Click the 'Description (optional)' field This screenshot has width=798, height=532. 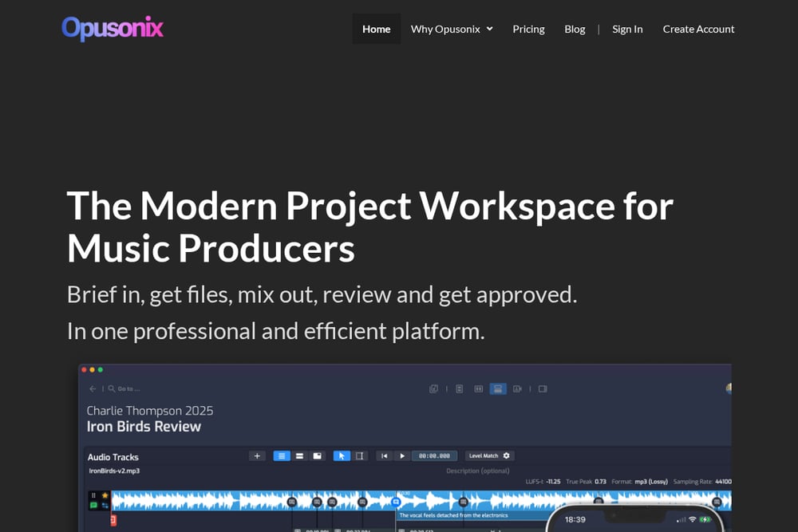(478, 471)
